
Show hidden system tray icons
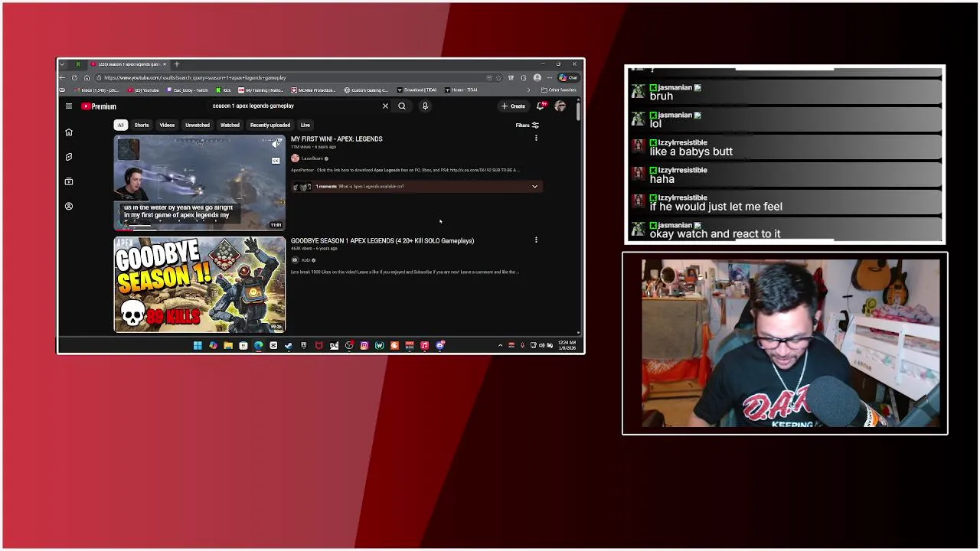[500, 345]
